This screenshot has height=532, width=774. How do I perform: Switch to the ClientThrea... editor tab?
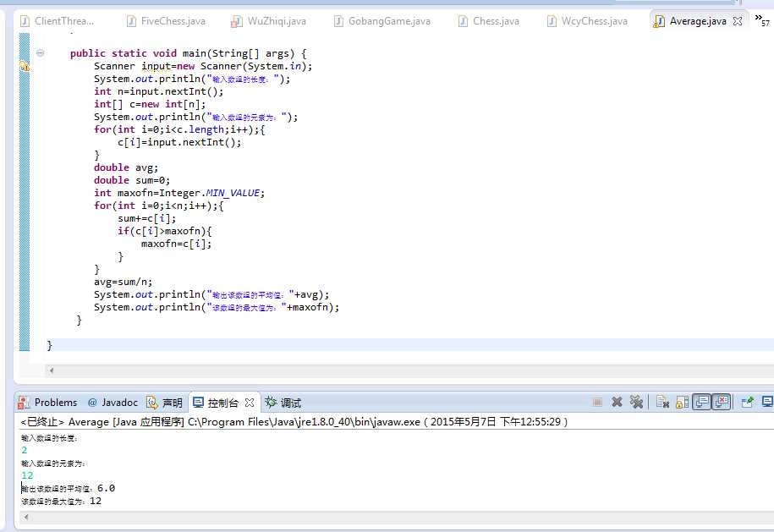pos(57,21)
